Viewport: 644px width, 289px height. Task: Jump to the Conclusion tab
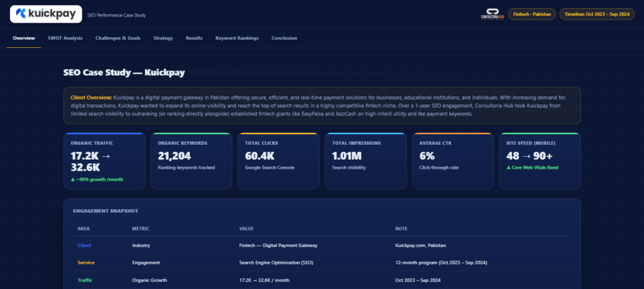tap(284, 38)
